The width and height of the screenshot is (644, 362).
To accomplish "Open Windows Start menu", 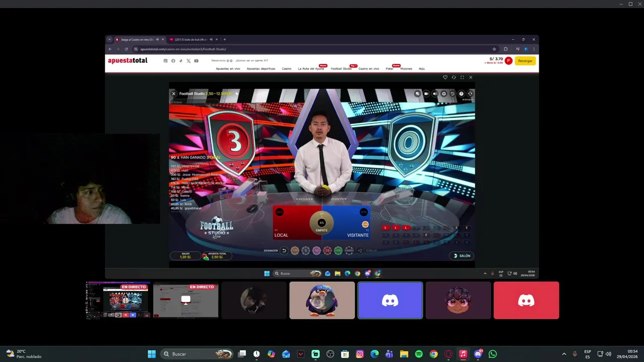I will (151, 354).
